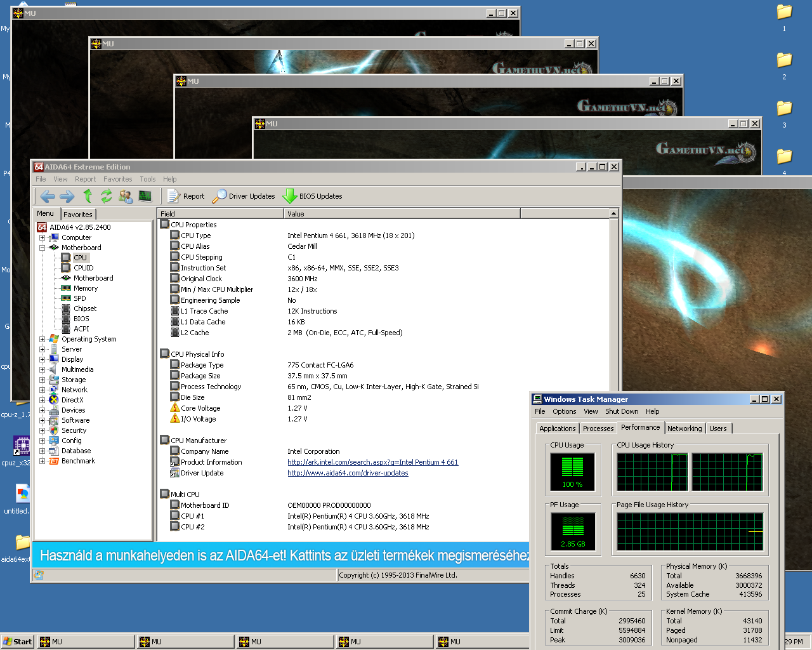Select the CPU tree item
Viewport: 812px width, 650px height.
click(x=80, y=258)
